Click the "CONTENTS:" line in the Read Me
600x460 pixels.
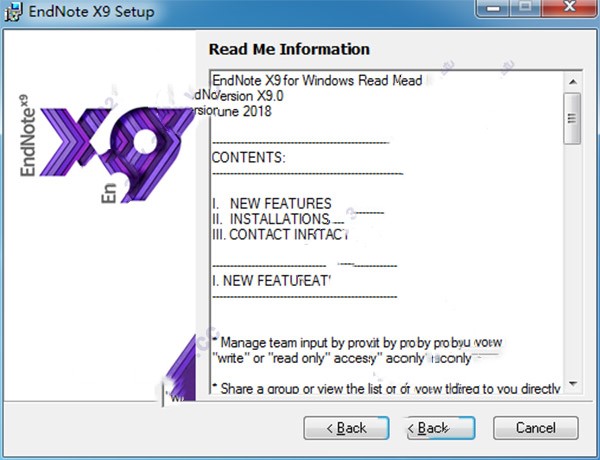point(250,158)
